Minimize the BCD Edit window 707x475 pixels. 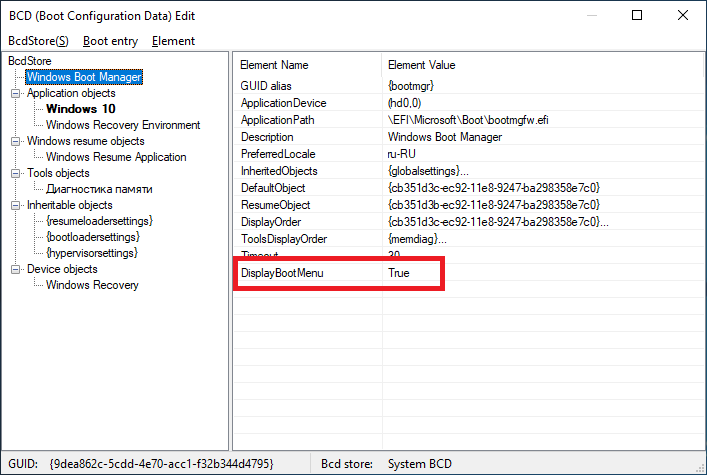click(592, 15)
